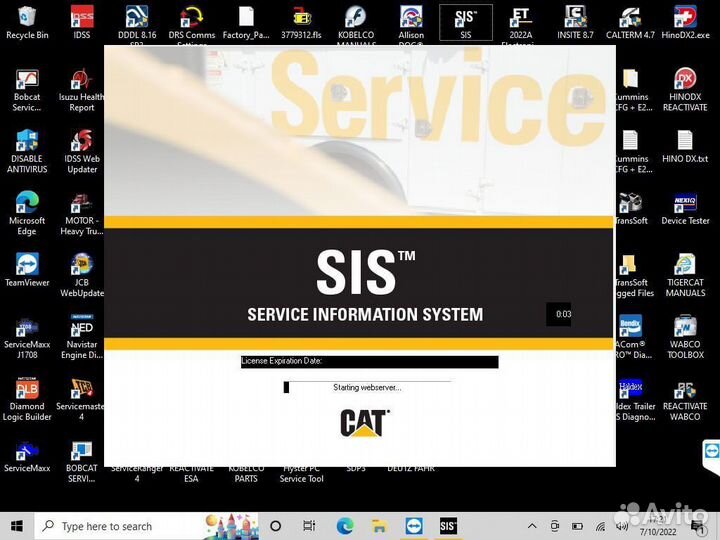Select the SIS desktop shortcut
The width and height of the screenshot is (720, 540).
pos(466,22)
